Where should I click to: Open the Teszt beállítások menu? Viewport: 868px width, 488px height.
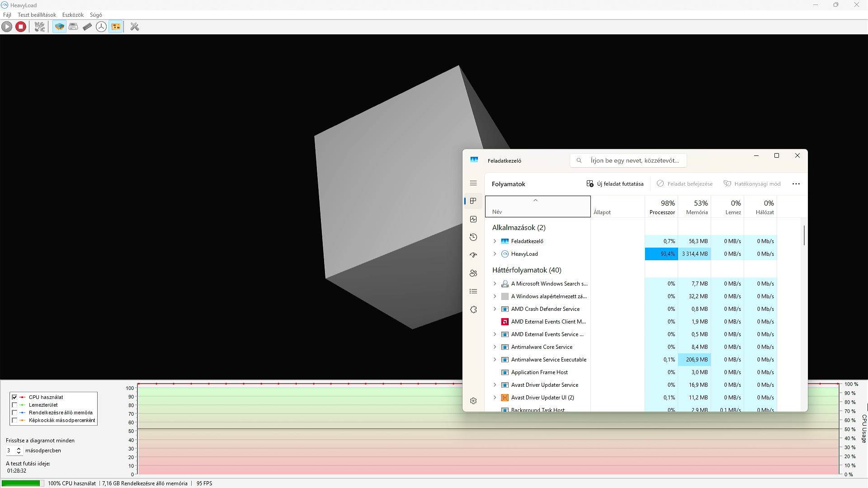(37, 15)
